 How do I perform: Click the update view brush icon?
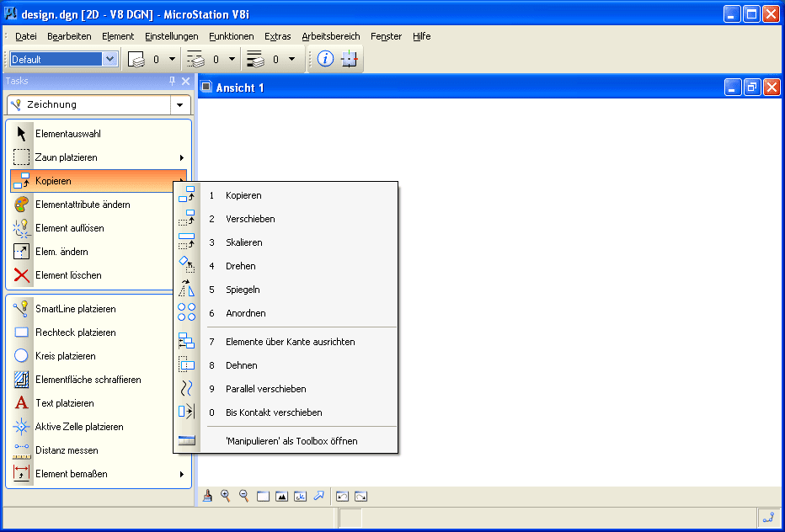pyautogui.click(x=207, y=497)
